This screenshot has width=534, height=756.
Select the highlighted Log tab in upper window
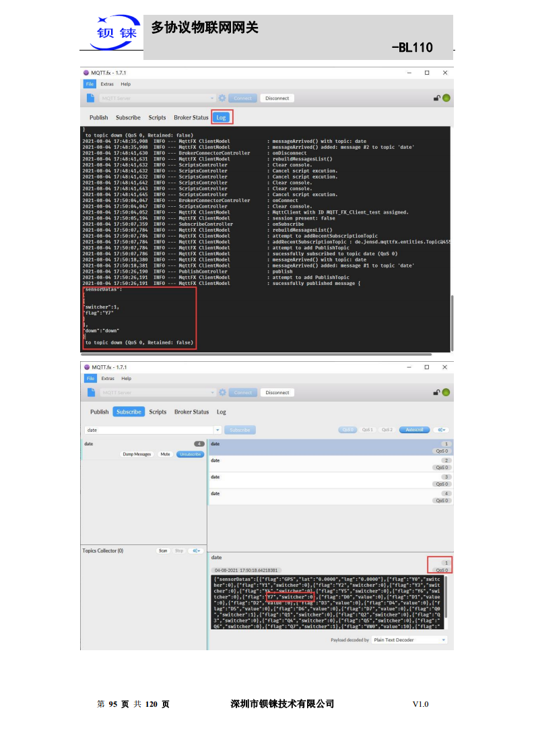click(222, 117)
